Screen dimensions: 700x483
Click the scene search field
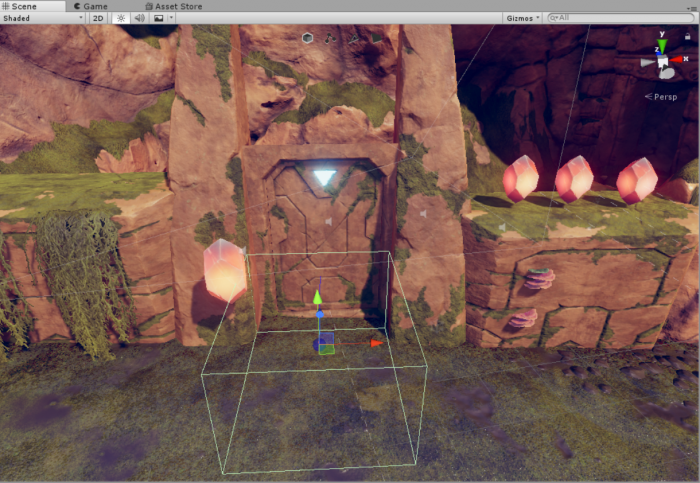click(x=620, y=18)
